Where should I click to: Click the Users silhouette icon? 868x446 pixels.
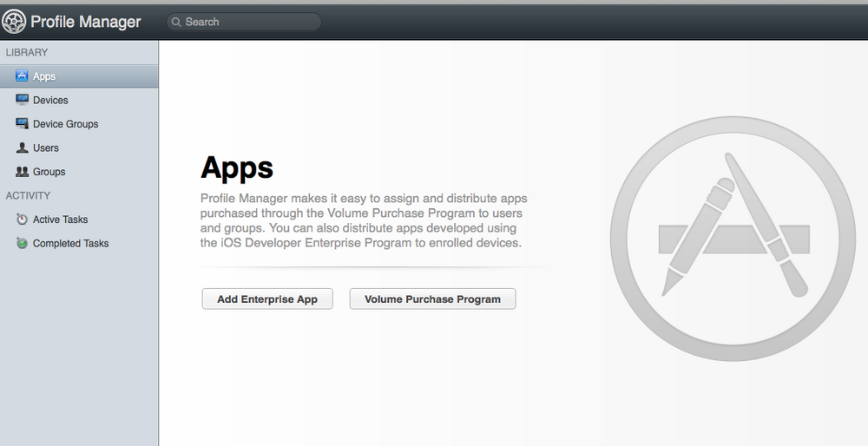(22, 148)
